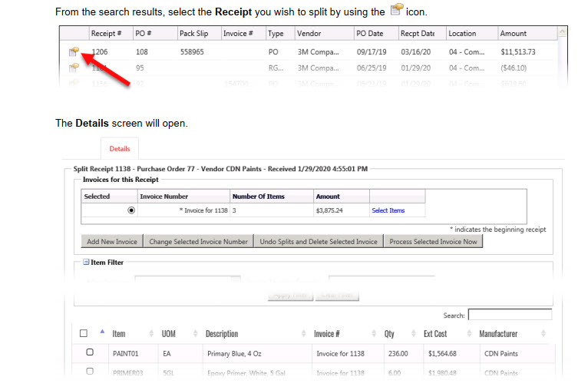Open the Details tab
Screen dimensions: 588x390
click(120, 148)
